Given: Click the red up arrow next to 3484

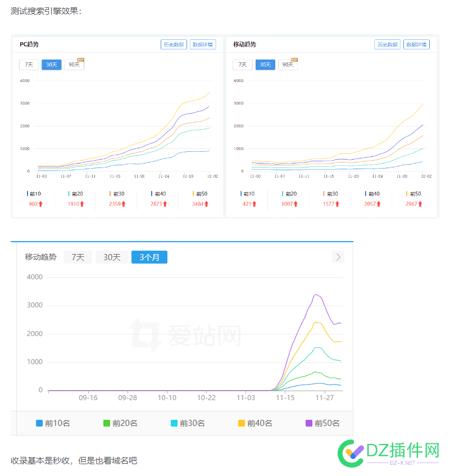Looking at the screenshot, I should 206,204.
